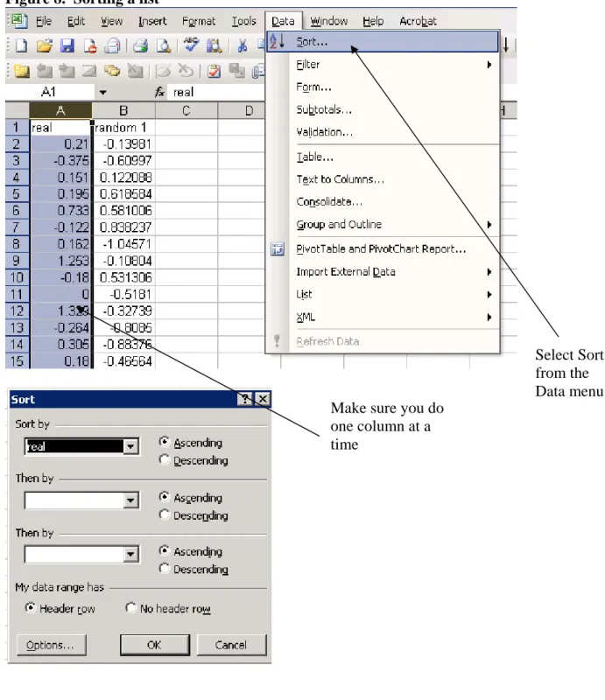Viewport: 605px width, 700px height.
Task: Click the Print Preview magnifier icon
Action: tap(164, 45)
